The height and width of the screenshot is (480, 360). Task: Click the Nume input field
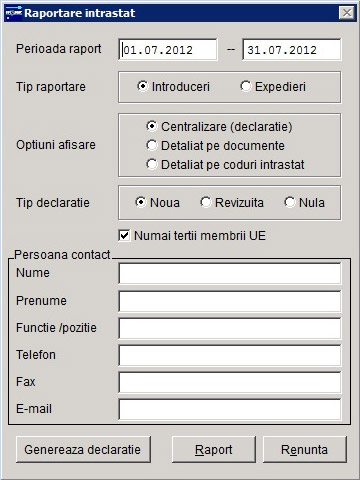pyautogui.click(x=230, y=273)
